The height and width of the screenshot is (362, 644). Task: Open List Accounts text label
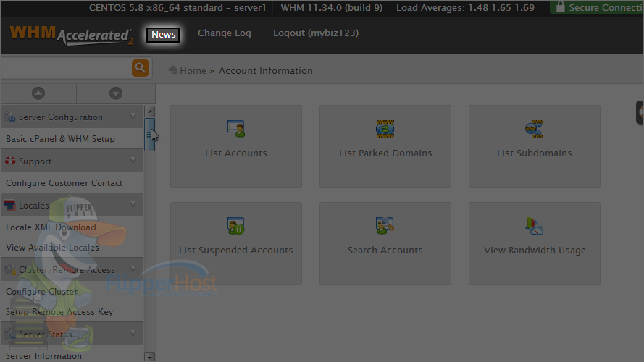pyautogui.click(x=236, y=153)
